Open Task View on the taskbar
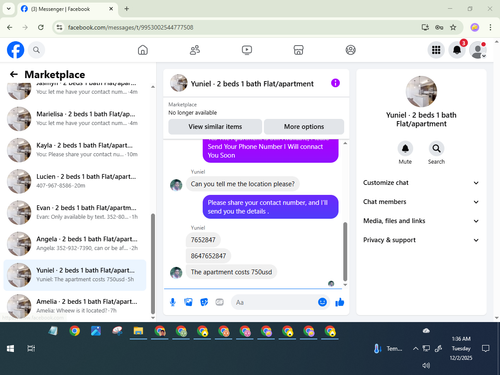The image size is (500, 375). [31, 349]
